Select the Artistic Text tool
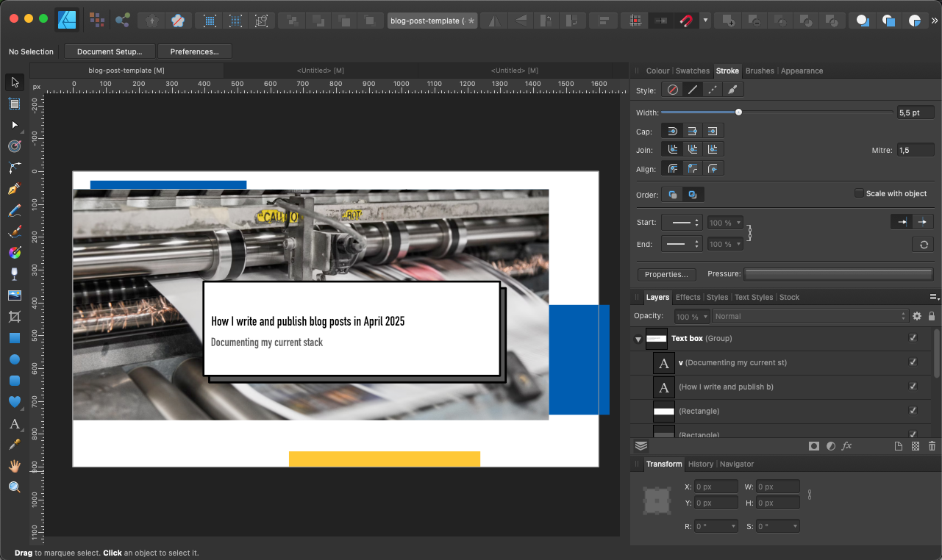Viewport: 942px width, 560px height. (x=14, y=423)
